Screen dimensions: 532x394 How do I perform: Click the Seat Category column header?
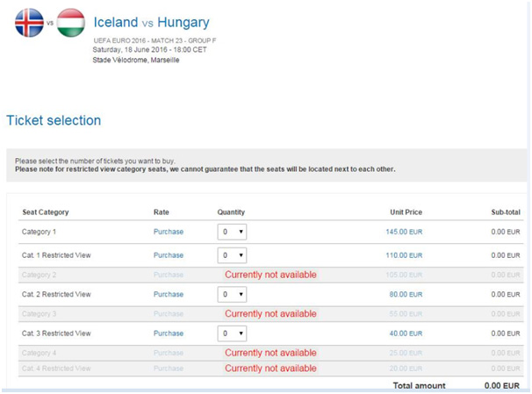pos(46,212)
